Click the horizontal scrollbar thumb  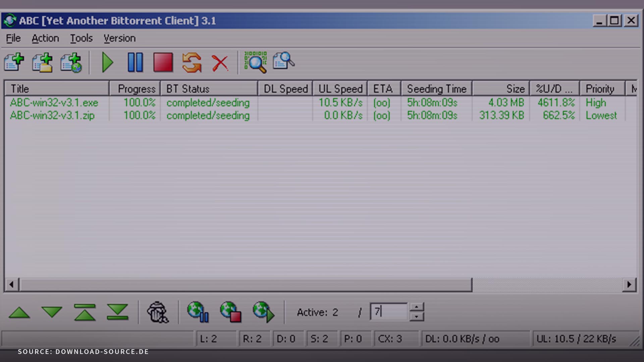tap(246, 285)
